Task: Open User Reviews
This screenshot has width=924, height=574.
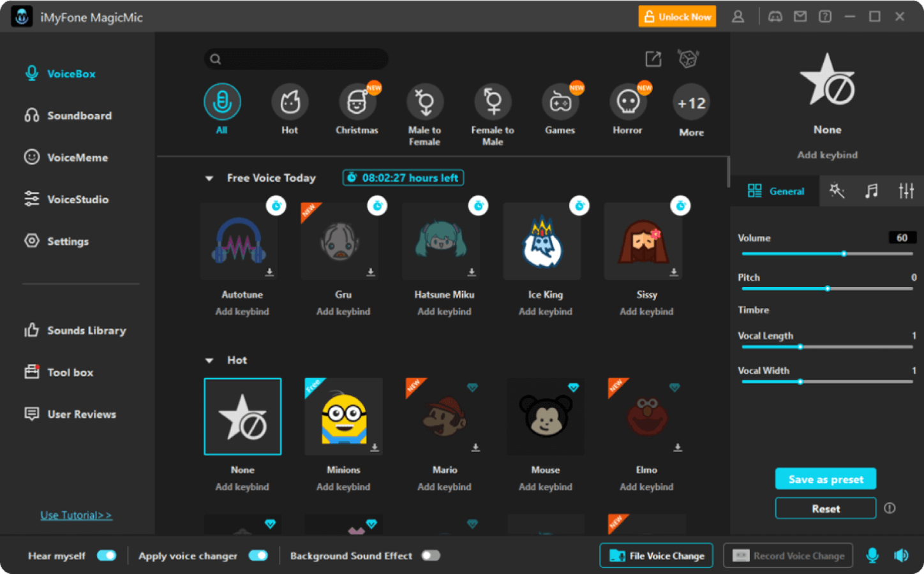Action: [x=70, y=414]
